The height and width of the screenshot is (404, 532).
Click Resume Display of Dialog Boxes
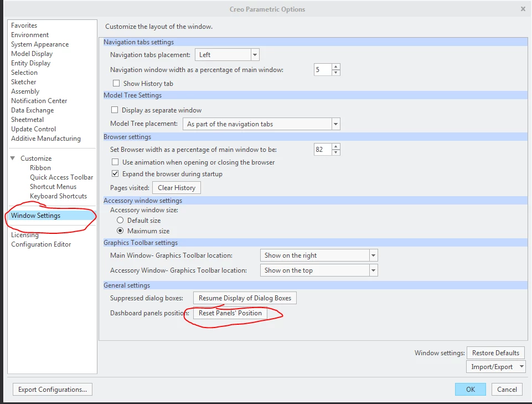[245, 298]
